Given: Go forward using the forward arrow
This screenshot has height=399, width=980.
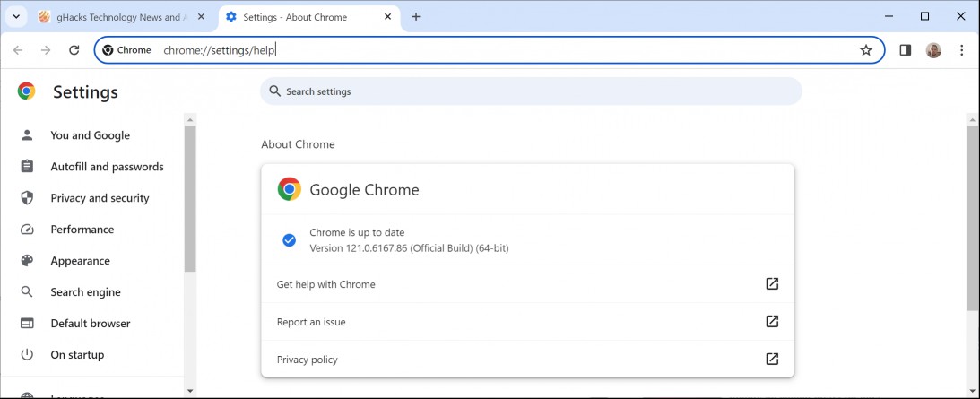Looking at the screenshot, I should (46, 50).
